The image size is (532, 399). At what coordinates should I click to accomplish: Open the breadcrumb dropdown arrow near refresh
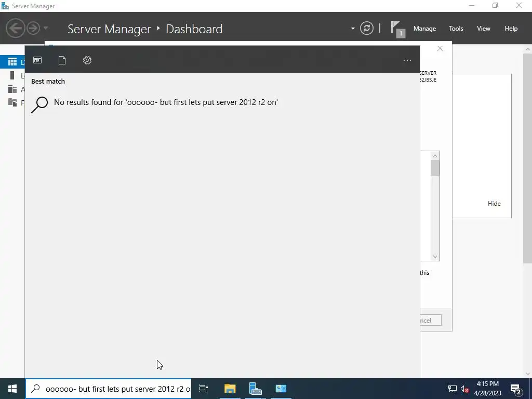click(x=353, y=29)
